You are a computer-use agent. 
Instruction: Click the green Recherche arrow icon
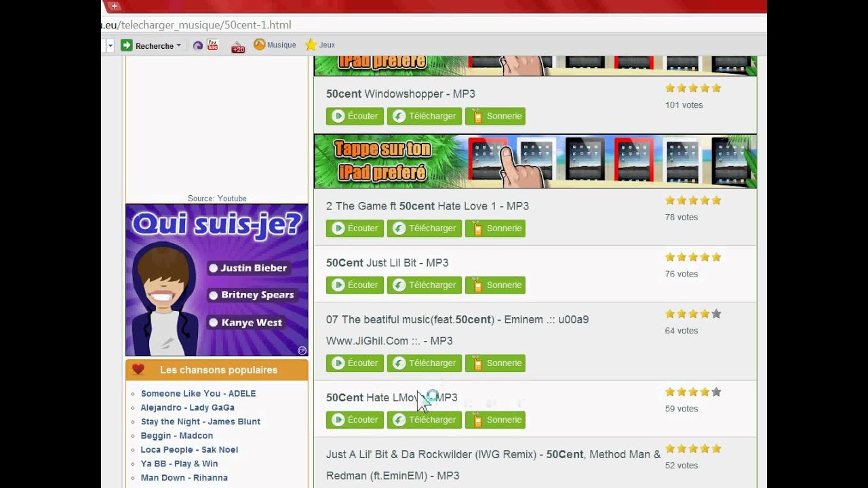[127, 45]
